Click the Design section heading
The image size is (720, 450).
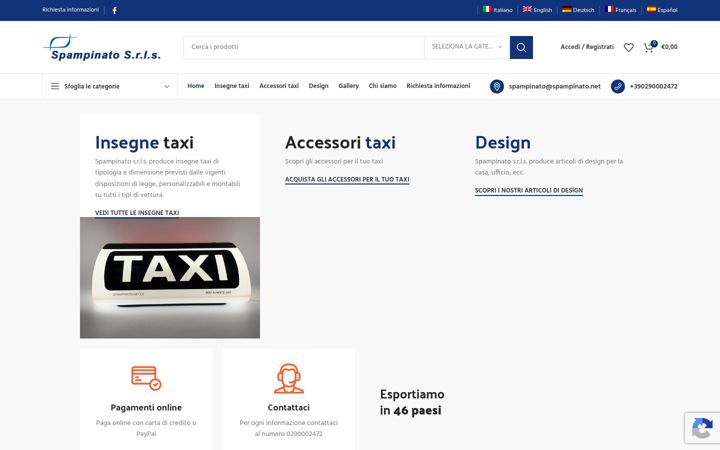(503, 143)
